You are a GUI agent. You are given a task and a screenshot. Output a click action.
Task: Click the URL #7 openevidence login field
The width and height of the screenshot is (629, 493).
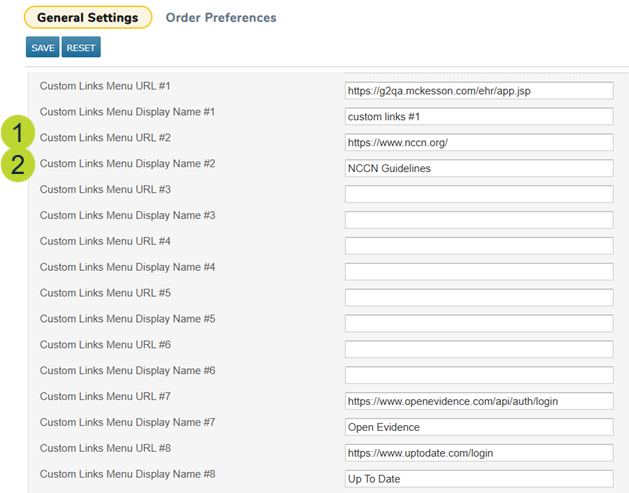coord(478,401)
